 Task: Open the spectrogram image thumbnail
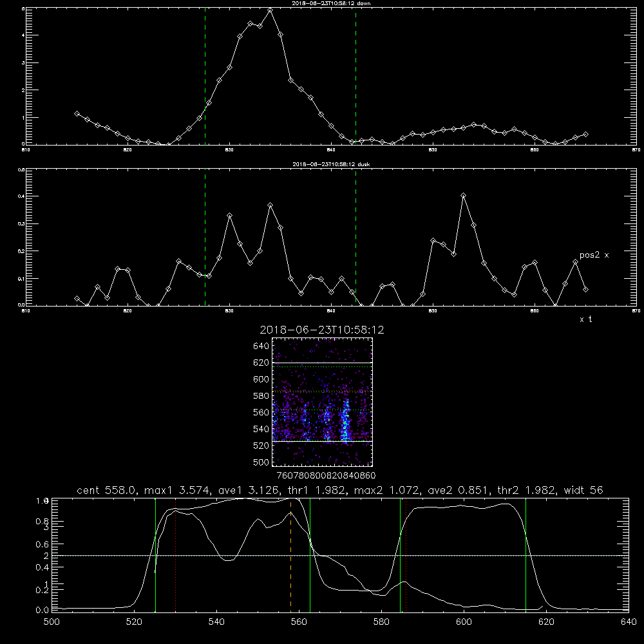pos(323,402)
